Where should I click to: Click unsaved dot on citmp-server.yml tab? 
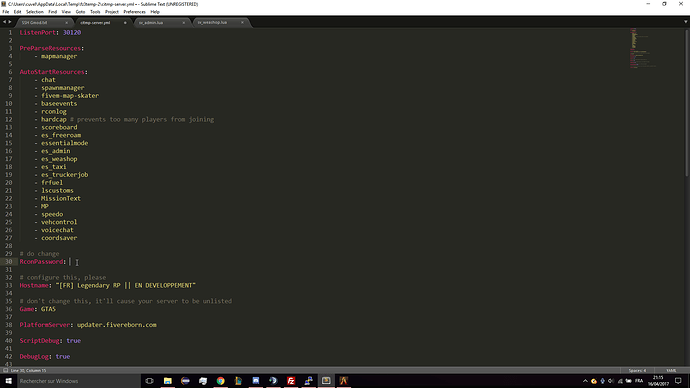click(125, 22)
